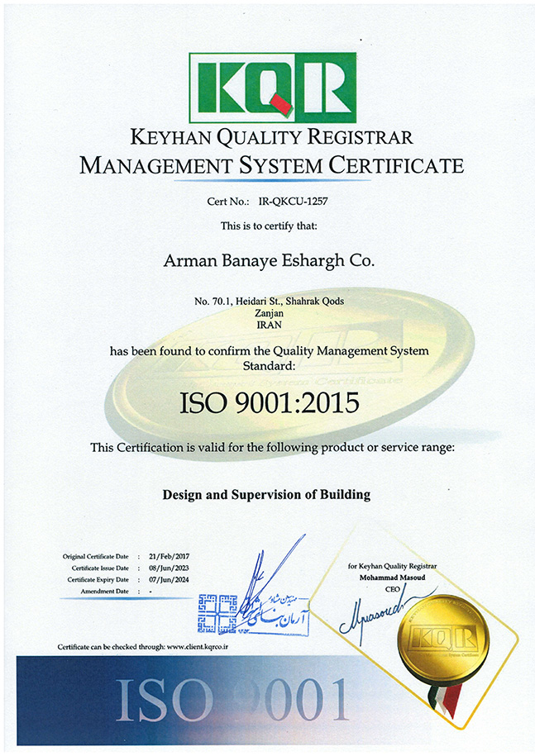
Task: Select the issue date 08/Jun/2023
Action: pos(170,568)
